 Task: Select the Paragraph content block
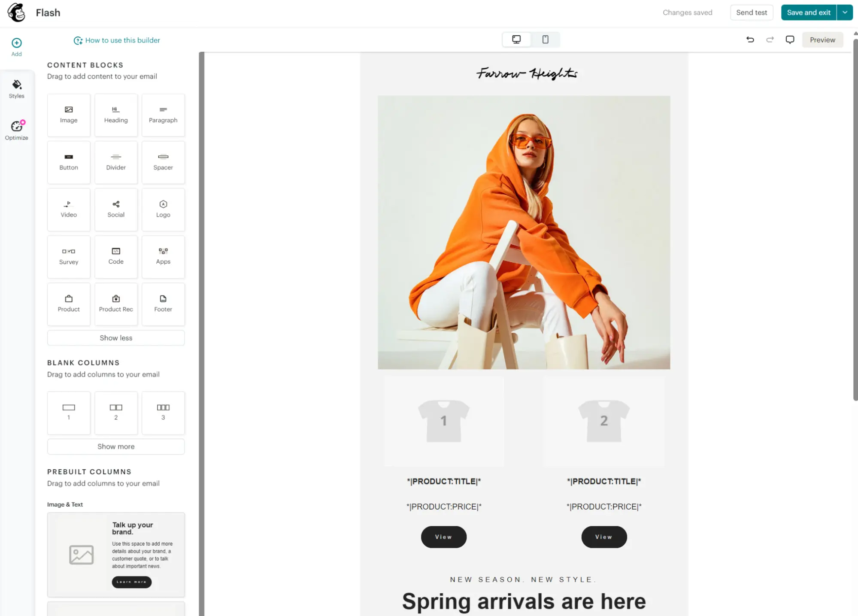[x=163, y=115]
